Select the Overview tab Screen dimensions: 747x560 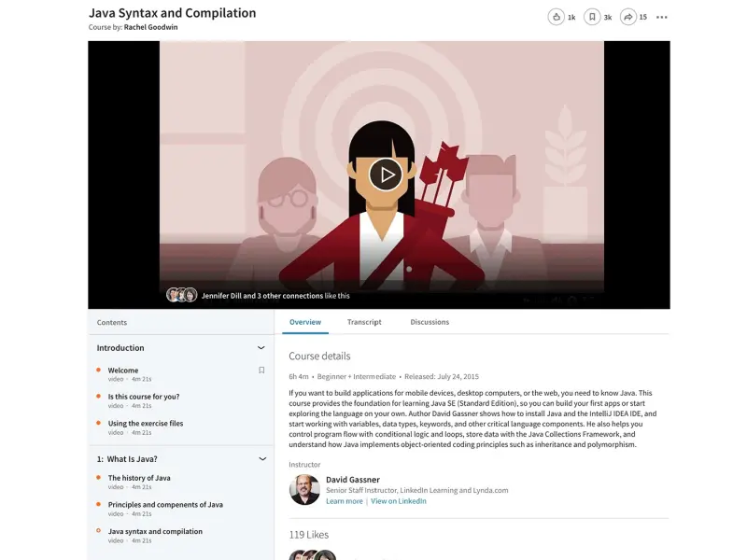coord(305,322)
